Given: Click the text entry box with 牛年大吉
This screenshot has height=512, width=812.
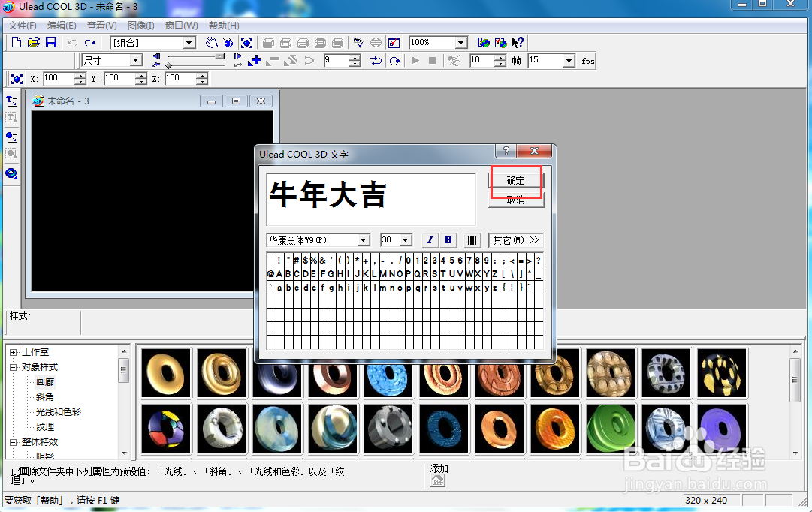Looking at the screenshot, I should point(371,199).
